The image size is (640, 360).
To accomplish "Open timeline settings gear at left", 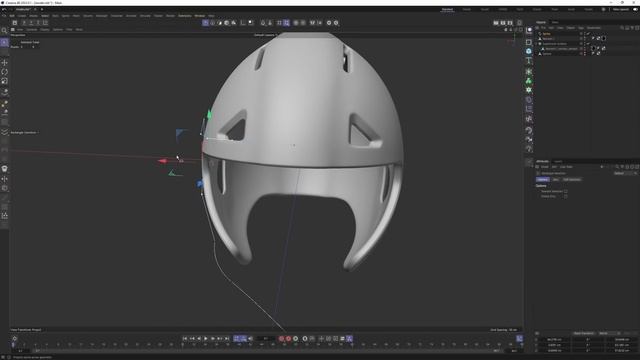I will pyautogui.click(x=15, y=338).
